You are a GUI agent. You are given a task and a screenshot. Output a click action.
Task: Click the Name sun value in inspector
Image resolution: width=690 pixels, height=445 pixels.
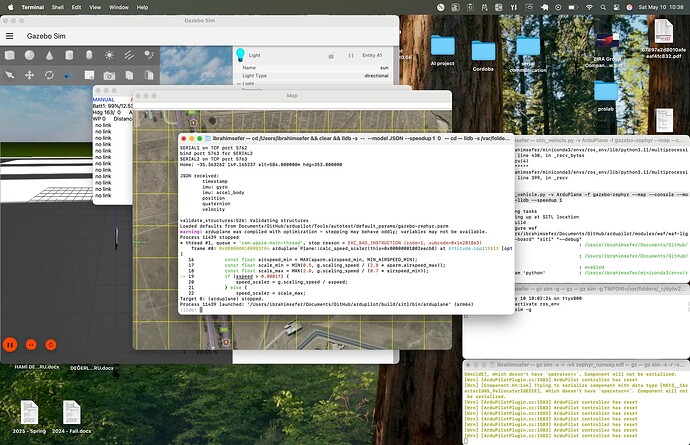coord(384,68)
